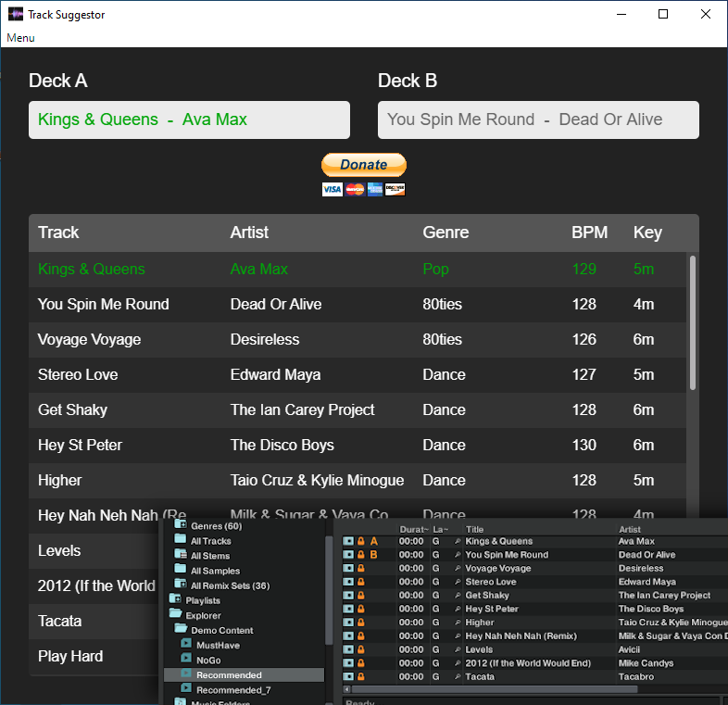Click analysis key icon on Higher browser row

pos(458,623)
